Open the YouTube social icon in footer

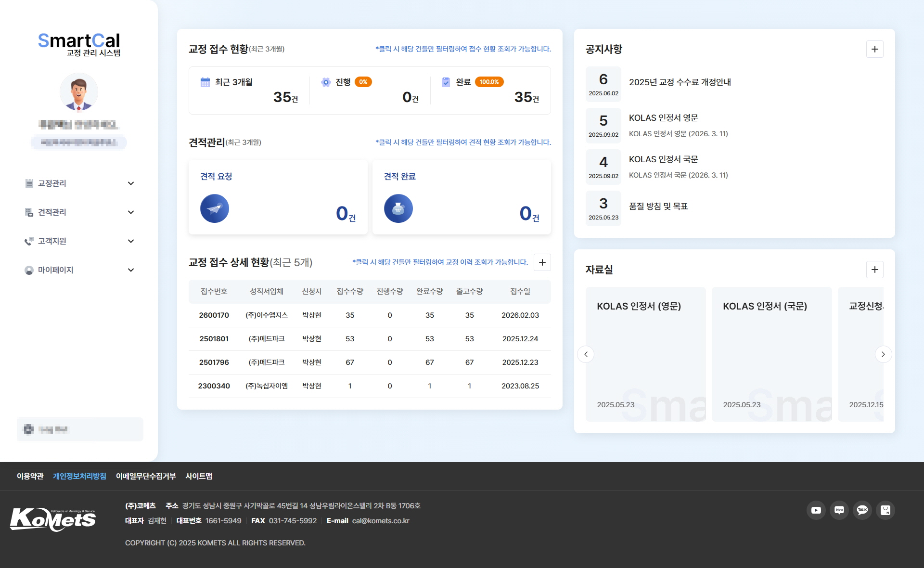coord(816,510)
